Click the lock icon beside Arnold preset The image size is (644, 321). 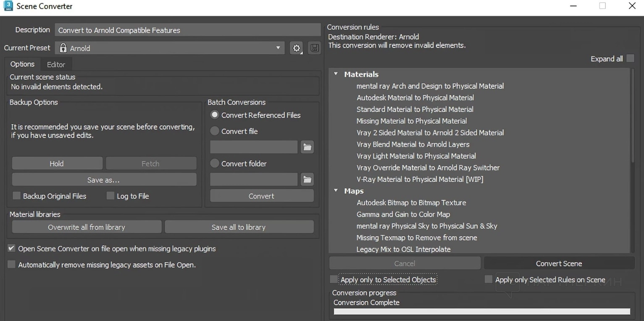tap(63, 48)
